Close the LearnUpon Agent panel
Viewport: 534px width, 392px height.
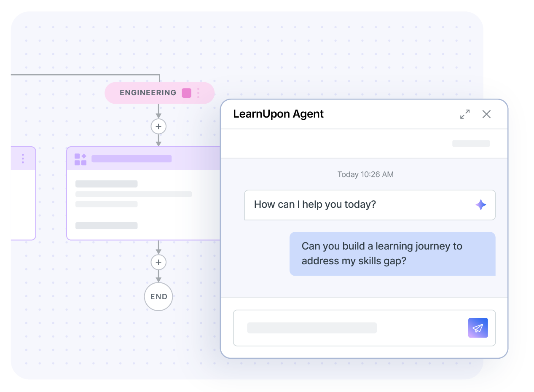pyautogui.click(x=486, y=114)
